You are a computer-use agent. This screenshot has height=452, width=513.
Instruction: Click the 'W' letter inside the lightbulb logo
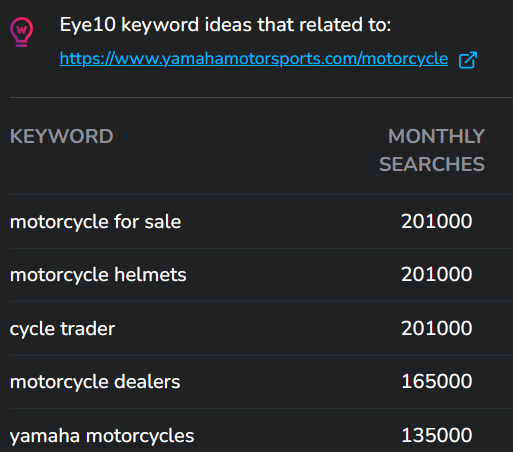[22, 30]
